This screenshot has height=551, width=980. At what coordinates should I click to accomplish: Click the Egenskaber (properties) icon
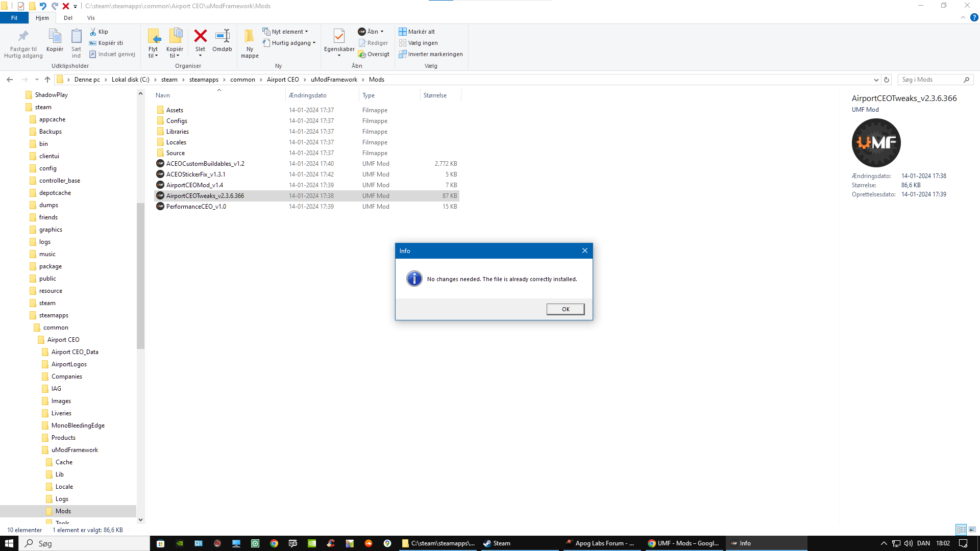[x=339, y=36]
